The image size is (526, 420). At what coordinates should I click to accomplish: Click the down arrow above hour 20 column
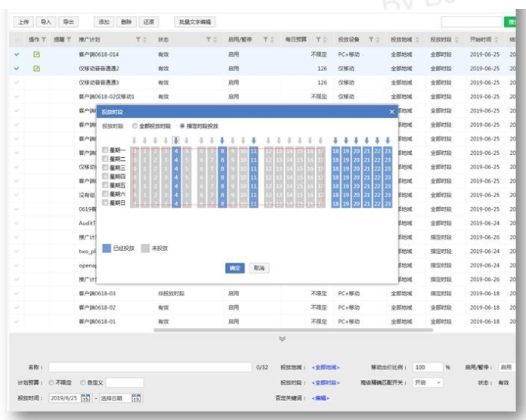pos(356,140)
